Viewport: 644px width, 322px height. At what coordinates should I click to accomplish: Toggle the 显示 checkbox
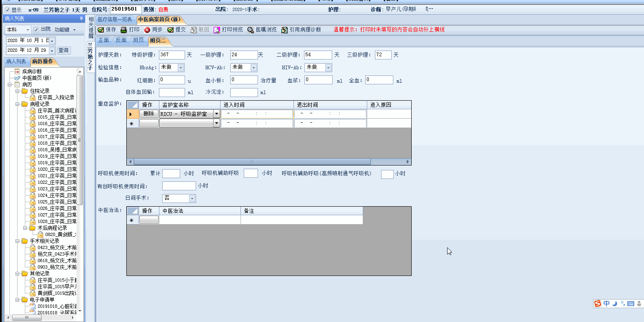[x=7, y=9]
